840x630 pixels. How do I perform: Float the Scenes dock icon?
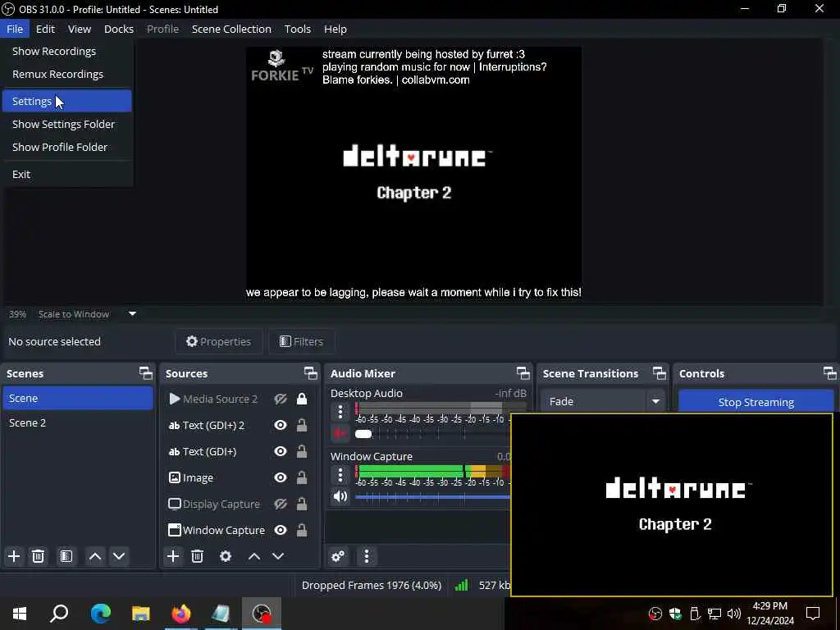pyautogui.click(x=146, y=373)
